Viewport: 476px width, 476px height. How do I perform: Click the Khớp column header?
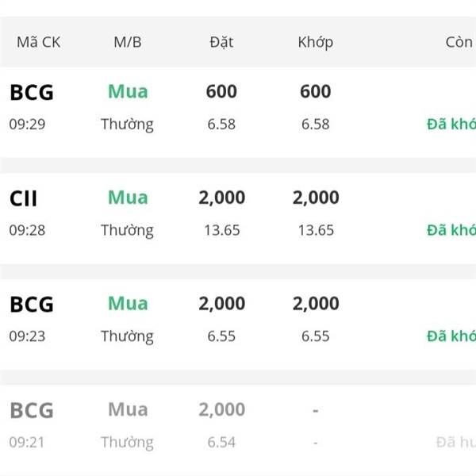point(316,42)
